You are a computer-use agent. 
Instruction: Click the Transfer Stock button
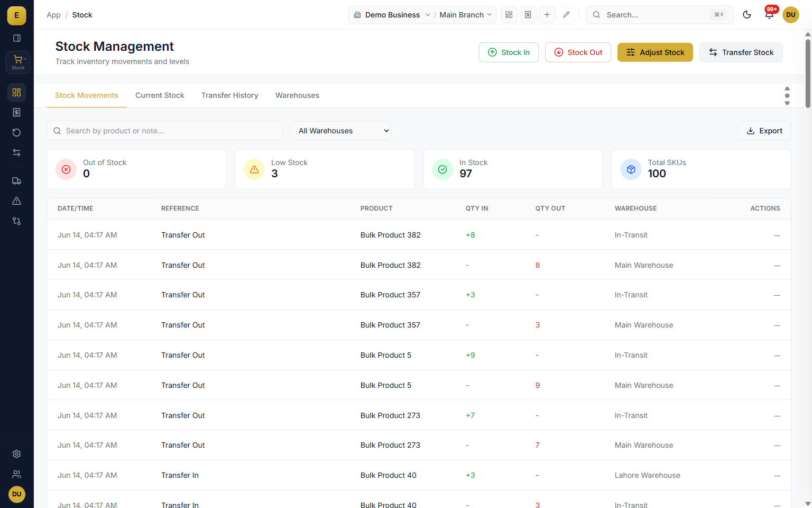[741, 52]
